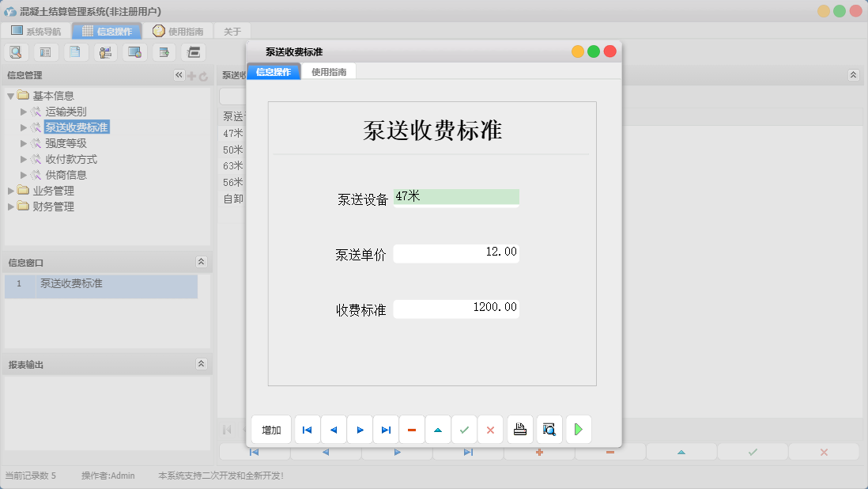Click the document icon on the main toolbar
This screenshot has width=868, height=489.
[x=75, y=51]
